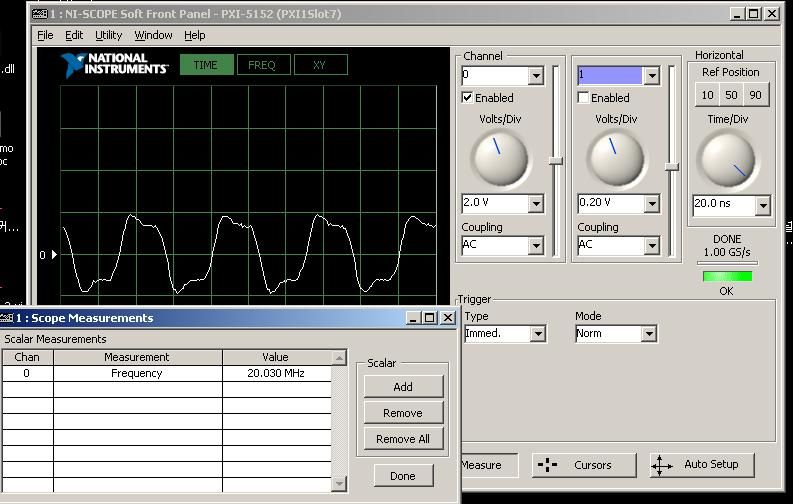
Task: Click the green OK status indicator
Action: [727, 277]
